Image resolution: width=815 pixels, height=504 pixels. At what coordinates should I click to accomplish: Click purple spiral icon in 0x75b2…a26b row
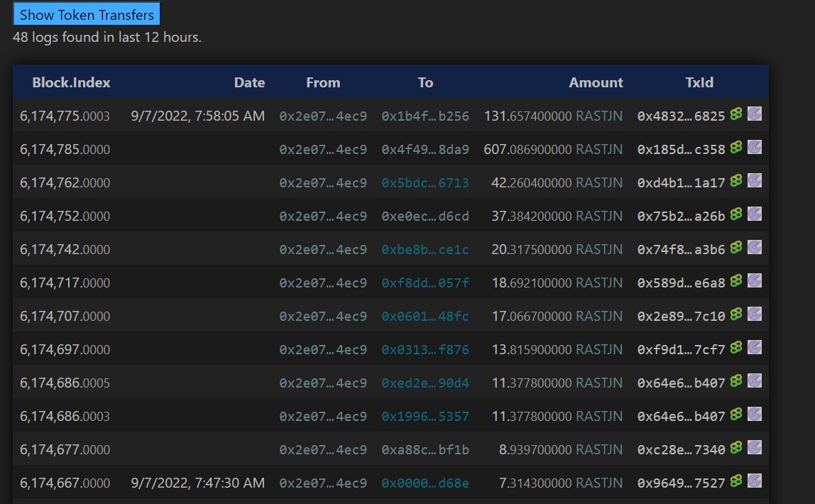[755, 214]
